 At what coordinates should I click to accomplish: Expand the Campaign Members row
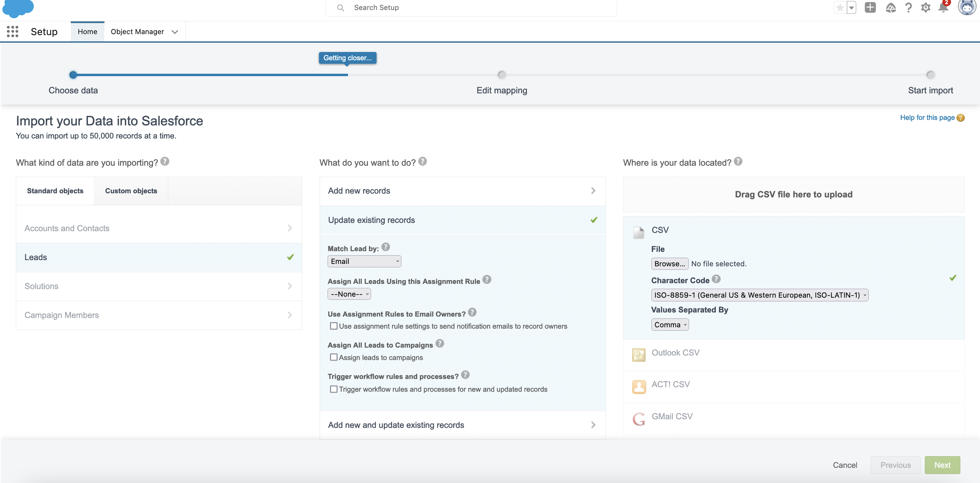(x=159, y=315)
